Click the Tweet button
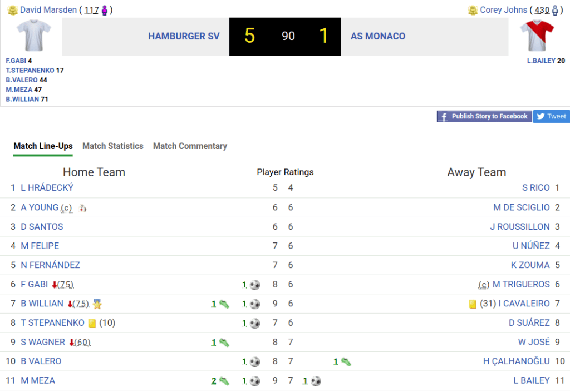 pyautogui.click(x=551, y=116)
